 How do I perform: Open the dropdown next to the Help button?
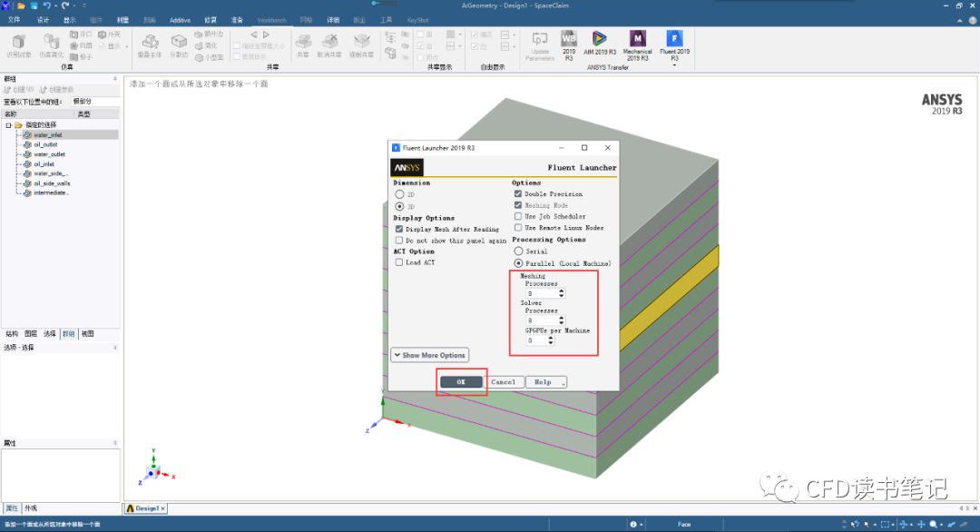(x=563, y=382)
